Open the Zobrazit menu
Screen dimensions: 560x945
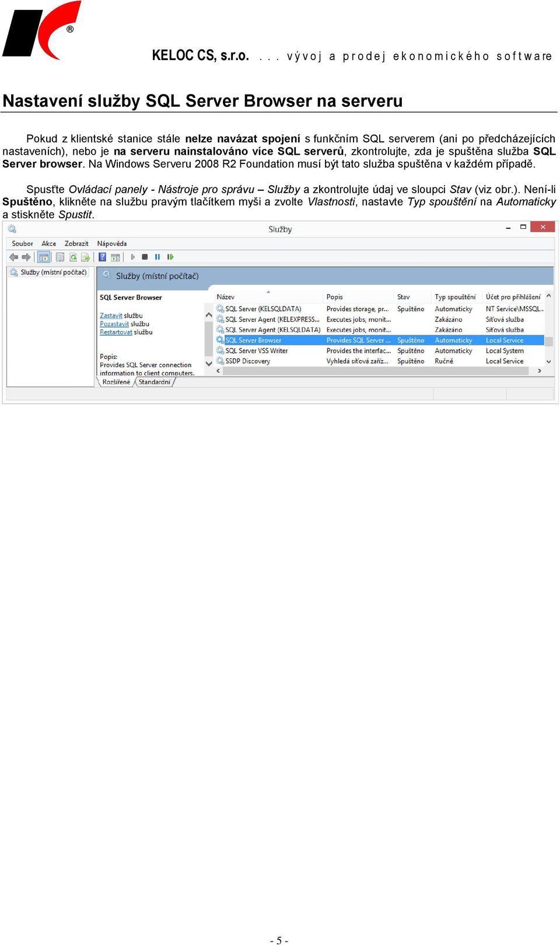tap(76, 243)
